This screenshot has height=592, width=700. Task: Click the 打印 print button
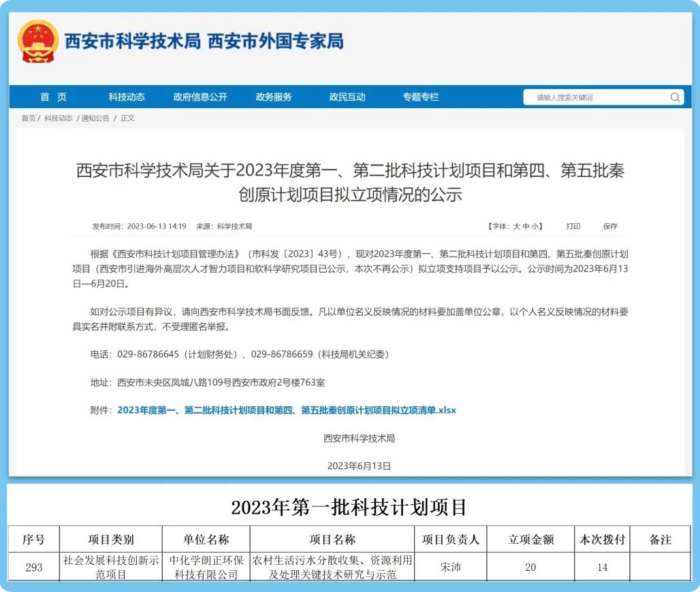click(573, 227)
